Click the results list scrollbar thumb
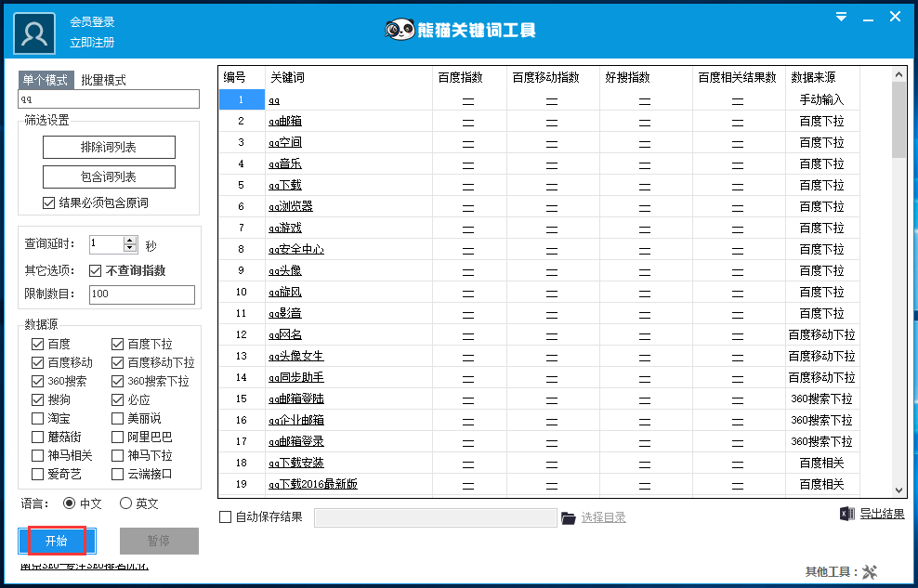This screenshot has width=918, height=588. tap(898, 120)
